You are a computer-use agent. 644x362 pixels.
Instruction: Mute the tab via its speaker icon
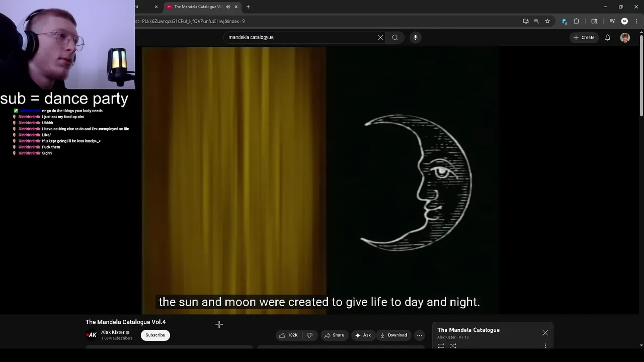[228, 7]
